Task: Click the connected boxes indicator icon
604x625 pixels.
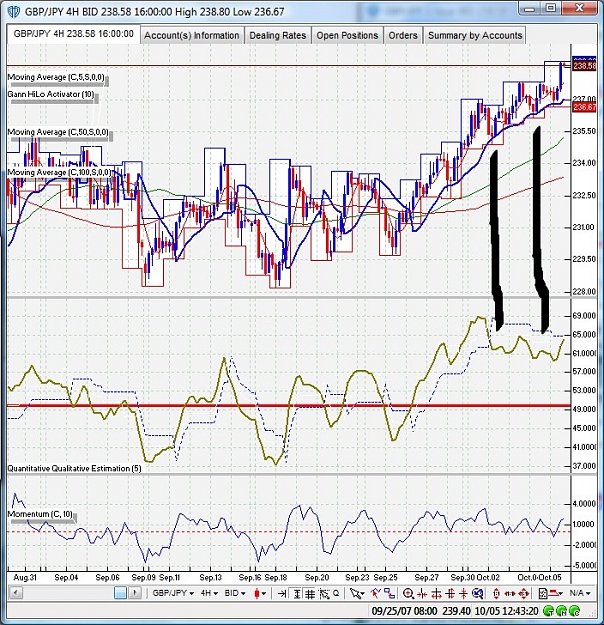Action: pos(390,593)
